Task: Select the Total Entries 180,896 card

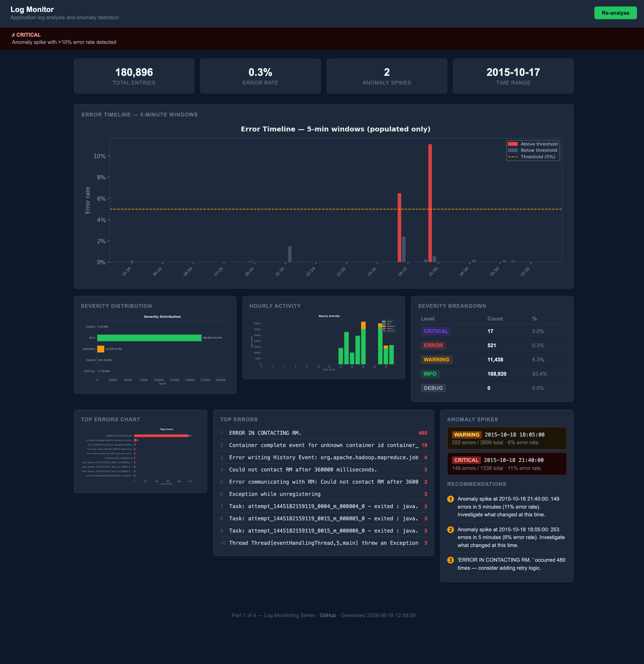Action: coord(134,76)
